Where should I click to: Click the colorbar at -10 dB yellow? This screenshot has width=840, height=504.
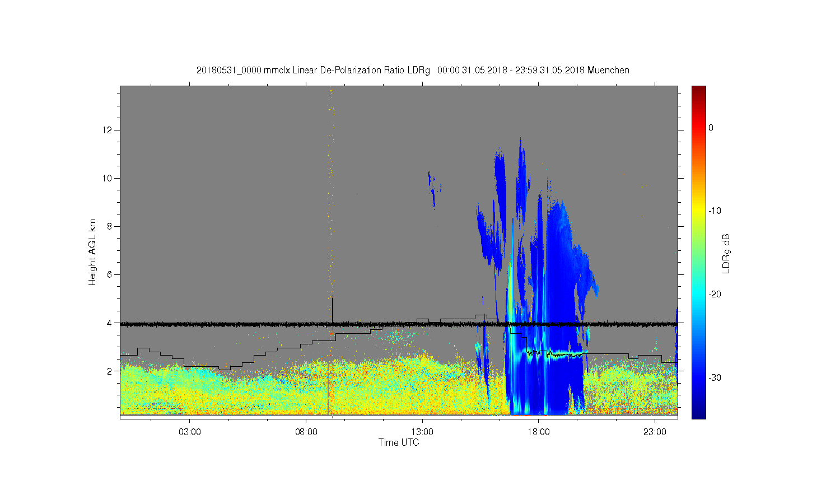pyautogui.click(x=698, y=211)
